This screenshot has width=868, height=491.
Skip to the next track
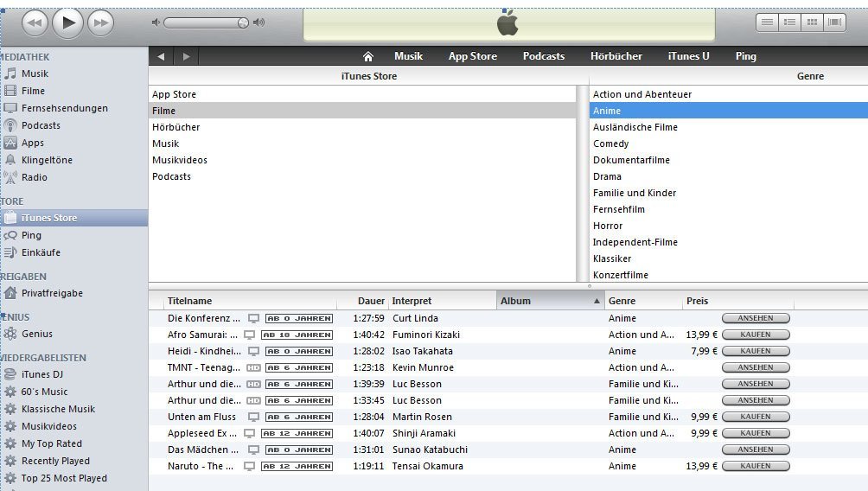(x=101, y=22)
